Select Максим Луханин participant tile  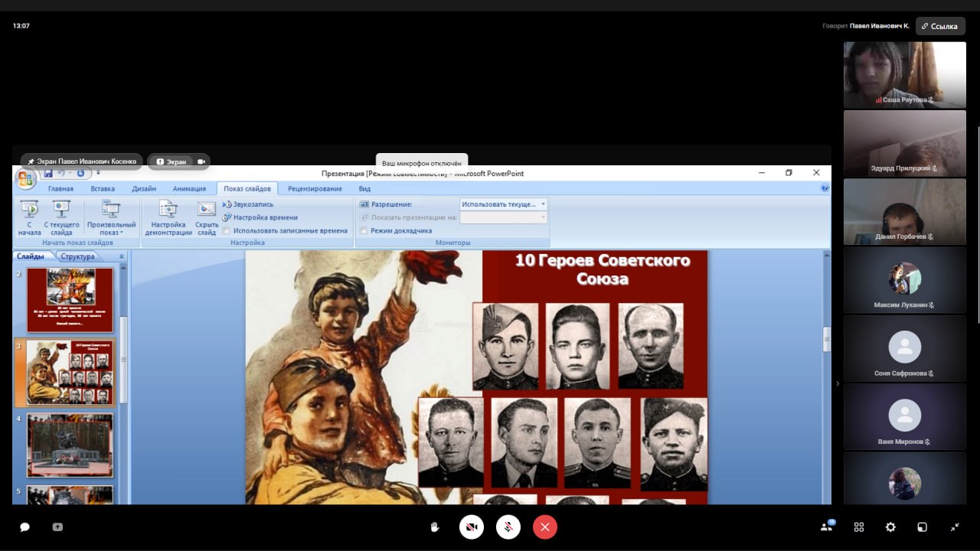(x=905, y=280)
